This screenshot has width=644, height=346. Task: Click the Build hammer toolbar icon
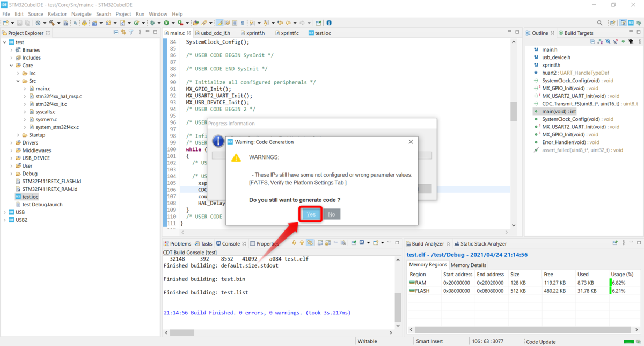tap(52, 23)
